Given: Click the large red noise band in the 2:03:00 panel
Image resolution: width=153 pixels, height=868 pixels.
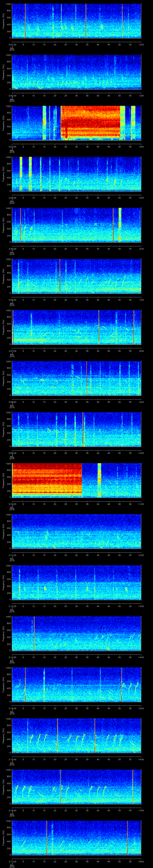Looking at the screenshot, I should pos(90,122).
